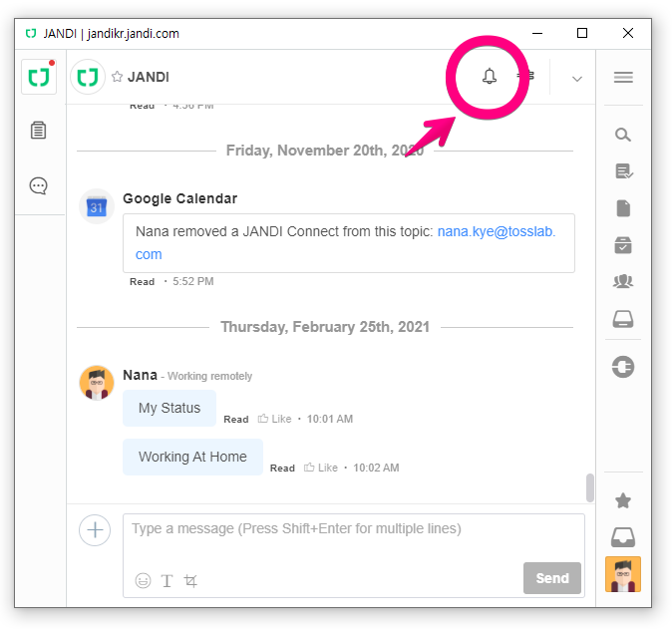Like the My Status message
Screen dimensions: 672x629
click(274, 419)
